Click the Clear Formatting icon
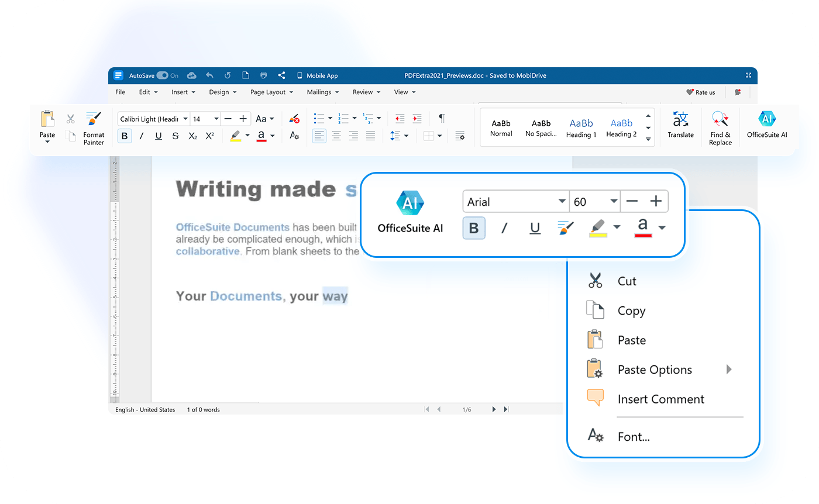Viewport: 819px width, 504px height. [294, 119]
